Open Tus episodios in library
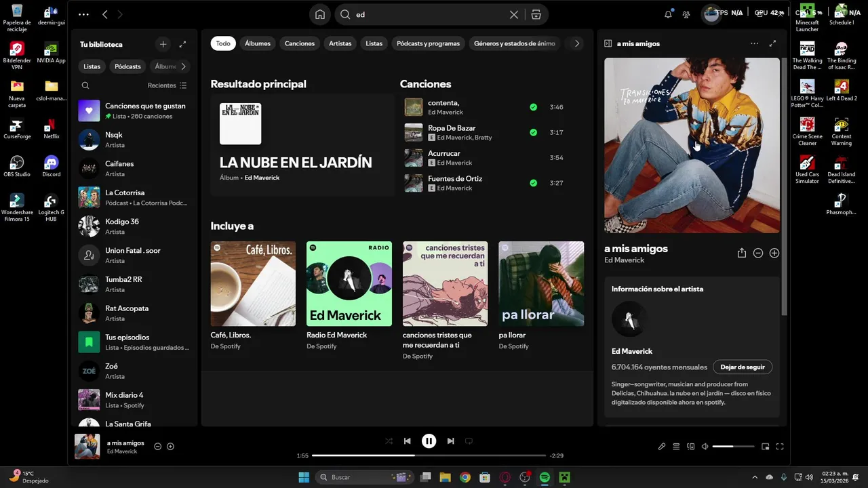 [135, 342]
